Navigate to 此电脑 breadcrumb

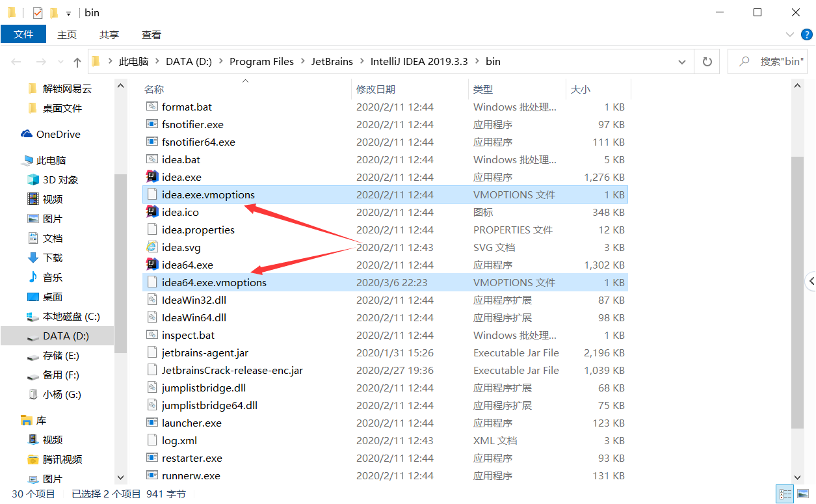pos(134,62)
